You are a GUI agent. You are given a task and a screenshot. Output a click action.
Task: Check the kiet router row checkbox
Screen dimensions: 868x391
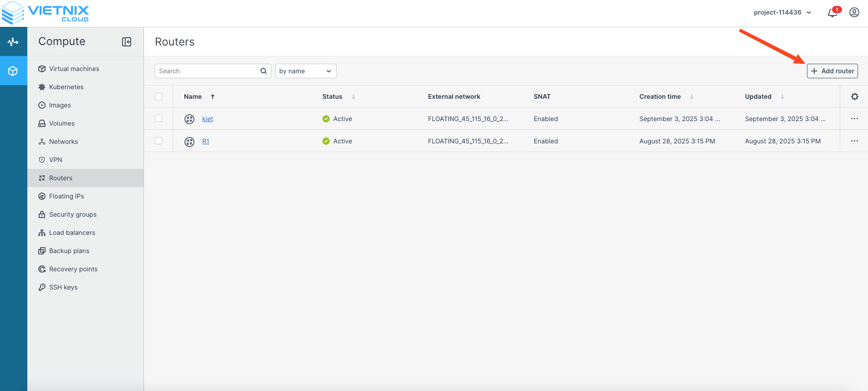(x=158, y=118)
